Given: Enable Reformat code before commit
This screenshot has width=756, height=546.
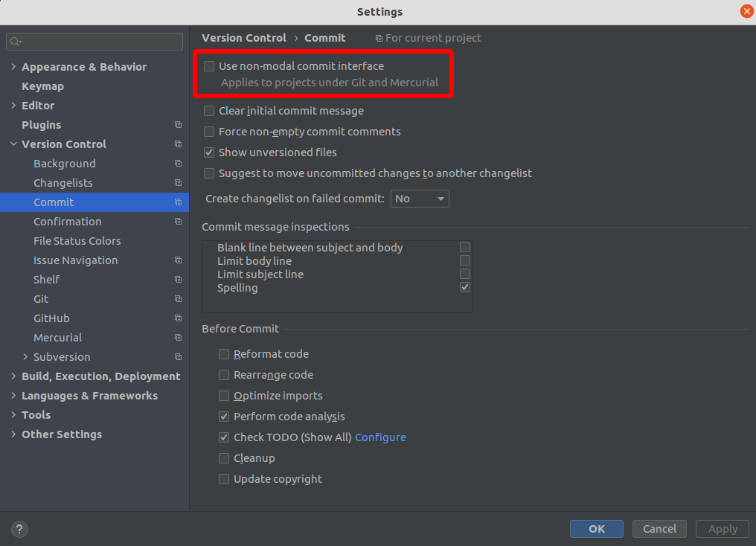Looking at the screenshot, I should (x=224, y=354).
